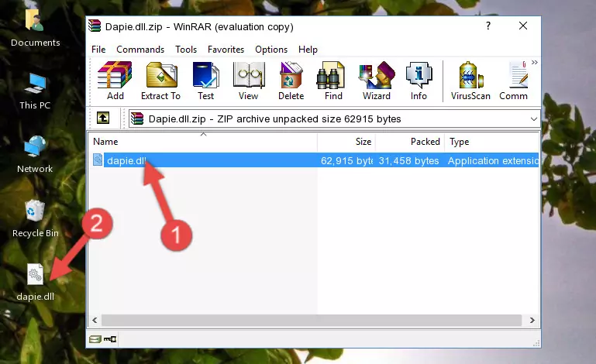Click the 62,915 bytes size cell
The width and height of the screenshot is (596, 364).
click(x=346, y=161)
